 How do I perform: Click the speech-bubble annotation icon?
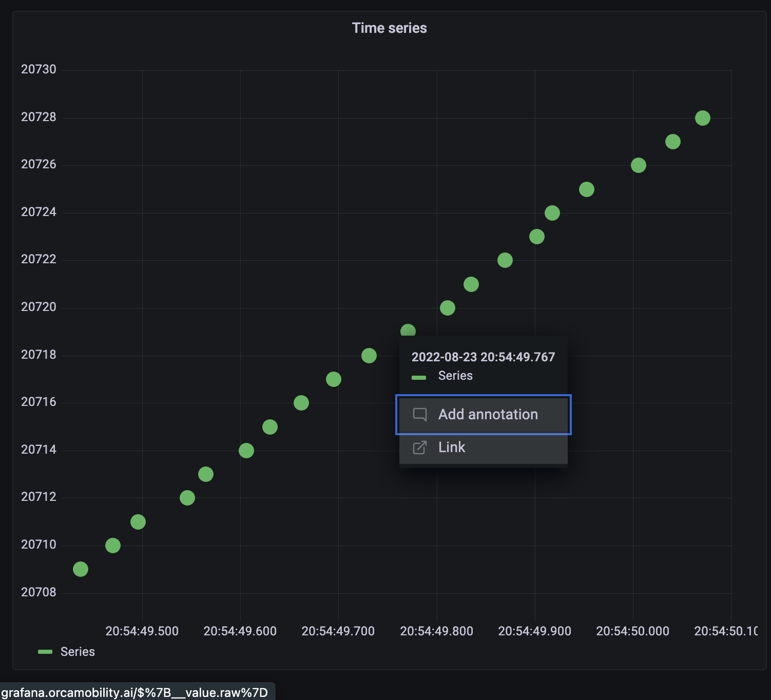tap(420, 415)
